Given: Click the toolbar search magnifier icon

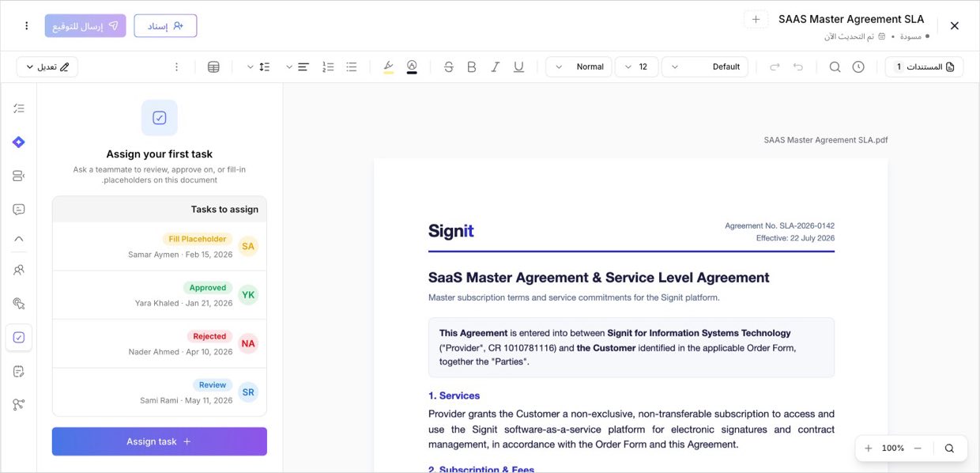Looking at the screenshot, I should [835, 67].
